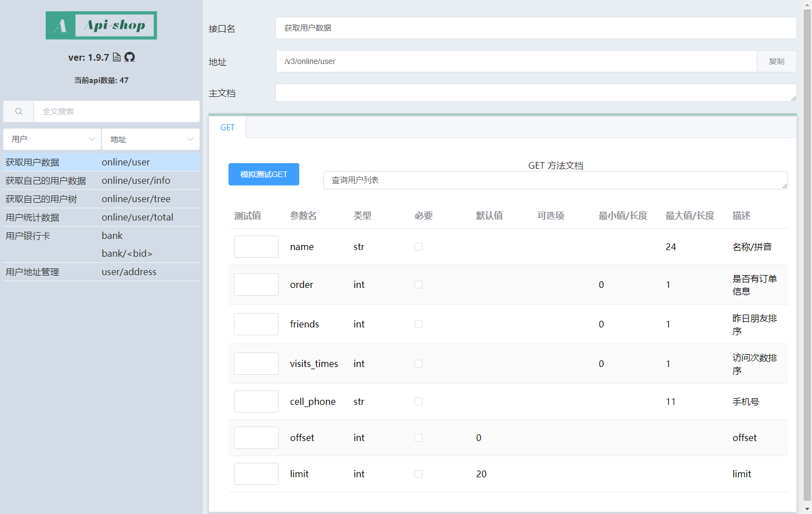This screenshot has height=514, width=812.
Task: Click the scrollbar up arrow
Action: coord(807,4)
